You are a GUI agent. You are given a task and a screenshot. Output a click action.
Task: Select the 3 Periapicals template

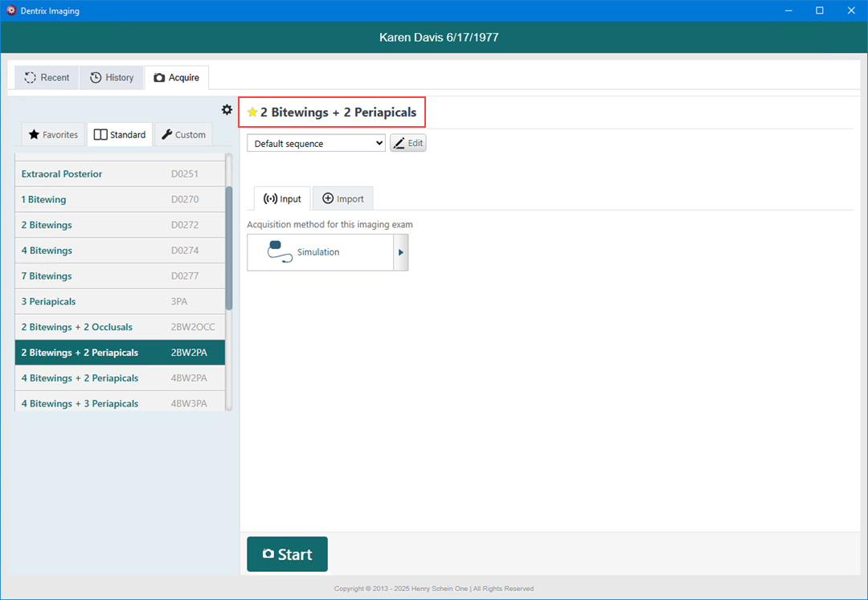pos(119,302)
